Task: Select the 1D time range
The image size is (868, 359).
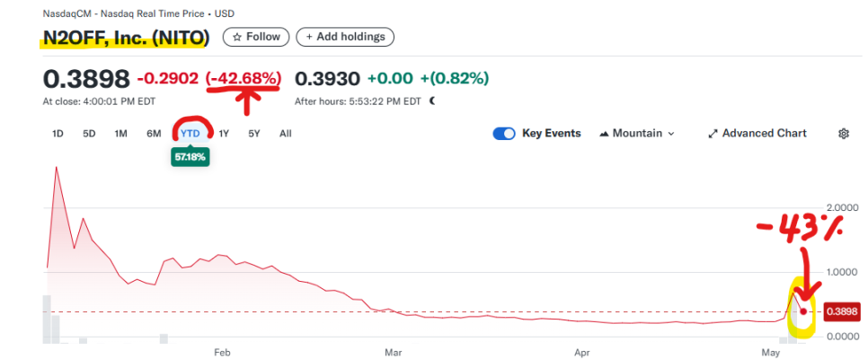Action: point(58,134)
